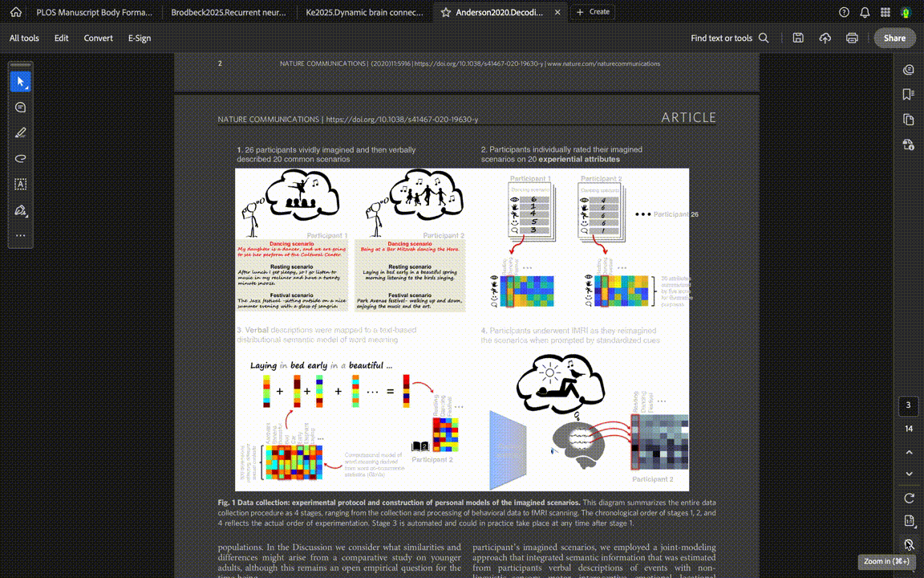Click the Fig. 1 Data collection caption heading
The image size is (924, 578).
pos(399,503)
